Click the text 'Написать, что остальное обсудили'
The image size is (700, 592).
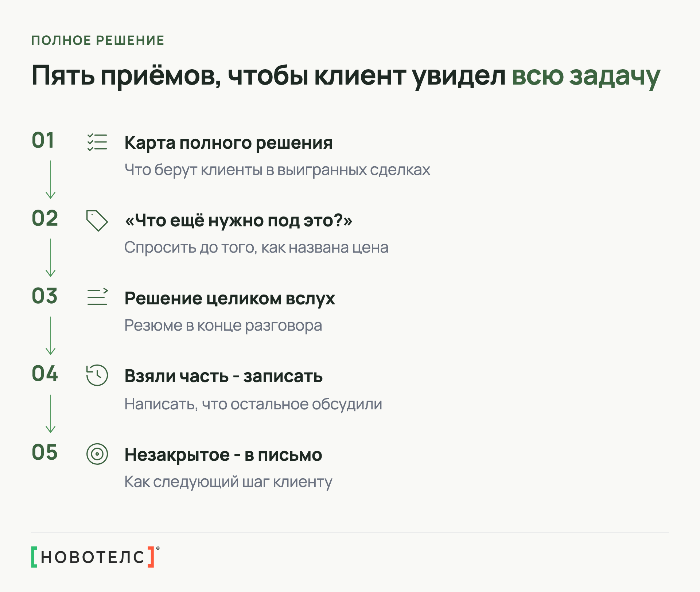tap(253, 404)
